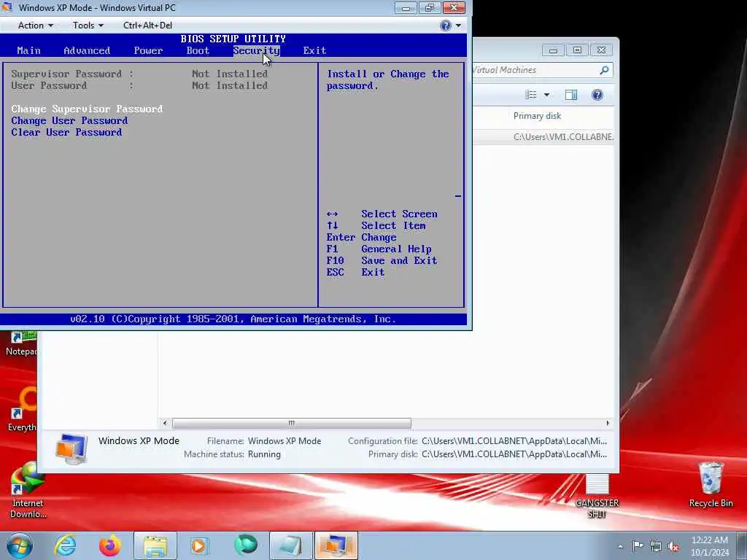Viewport: 747px width, 560px height.
Task: Restore down the Windows XP Mode window
Action: point(429,7)
